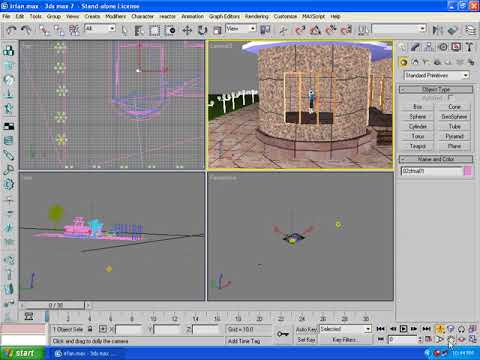The image size is (480, 360).
Task: Click the Select and Manipulate tool
Action: 283,31
